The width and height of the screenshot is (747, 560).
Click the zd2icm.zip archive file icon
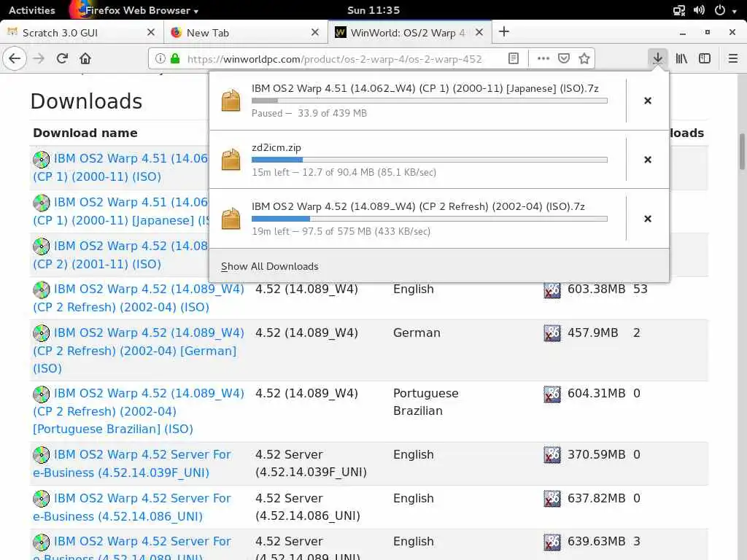click(x=231, y=160)
